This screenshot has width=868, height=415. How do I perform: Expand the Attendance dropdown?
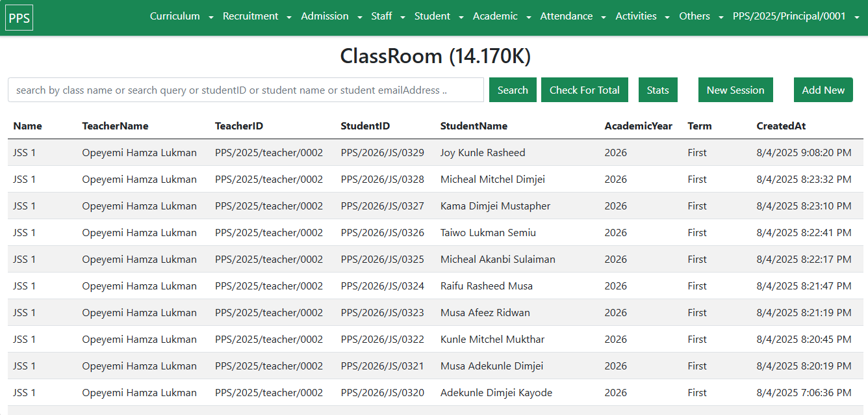pos(573,16)
